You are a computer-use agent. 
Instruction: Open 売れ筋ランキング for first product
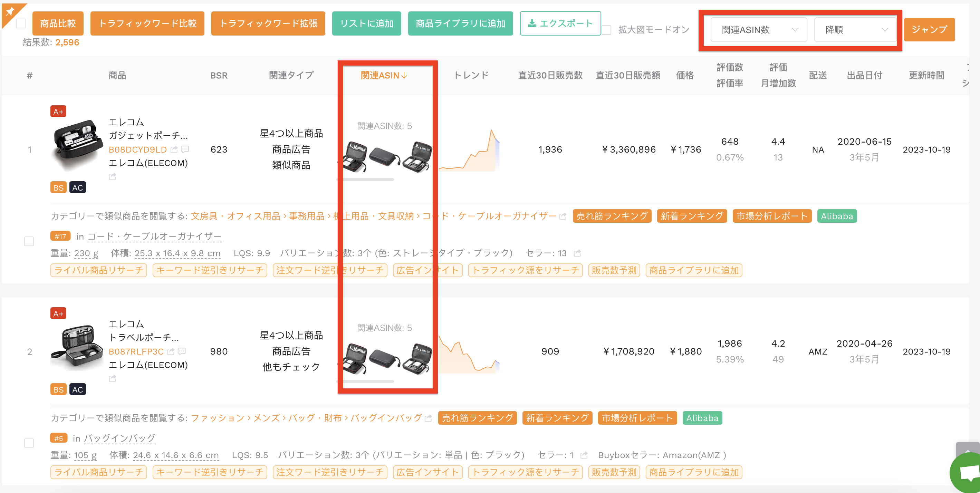(612, 216)
